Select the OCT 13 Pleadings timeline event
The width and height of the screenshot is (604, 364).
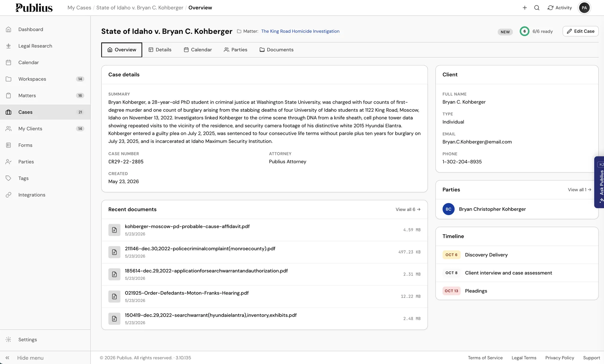pyautogui.click(x=517, y=291)
